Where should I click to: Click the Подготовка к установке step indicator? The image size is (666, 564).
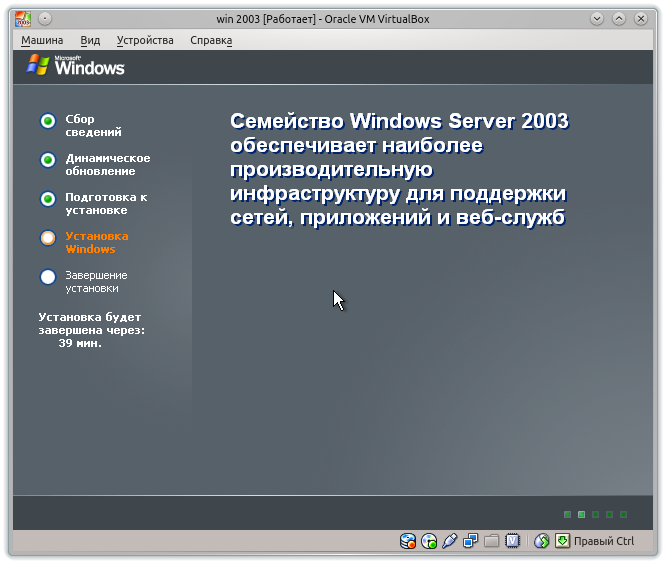[x=48, y=199]
